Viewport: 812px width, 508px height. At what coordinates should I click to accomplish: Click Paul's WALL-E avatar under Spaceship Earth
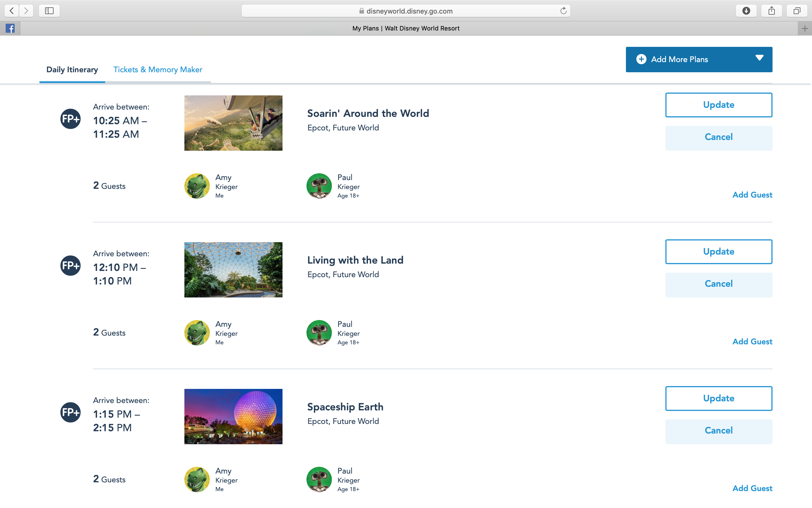pyautogui.click(x=319, y=479)
